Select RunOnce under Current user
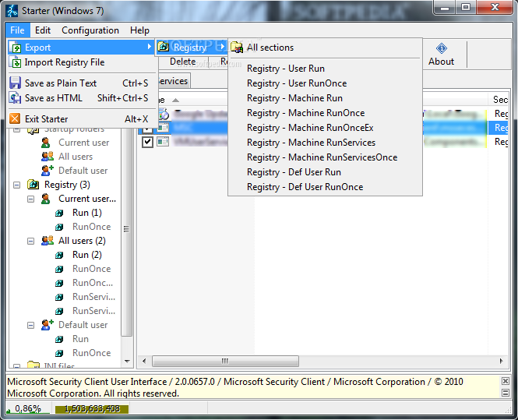Screen dimensions: 518x420 pyautogui.click(x=91, y=227)
